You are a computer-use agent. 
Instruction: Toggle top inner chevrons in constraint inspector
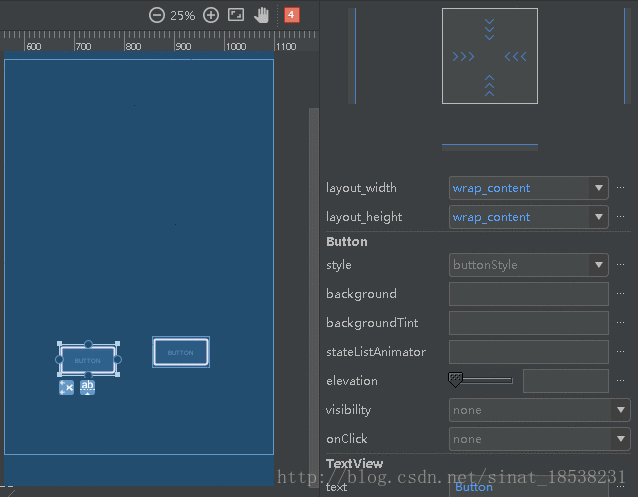click(x=489, y=29)
